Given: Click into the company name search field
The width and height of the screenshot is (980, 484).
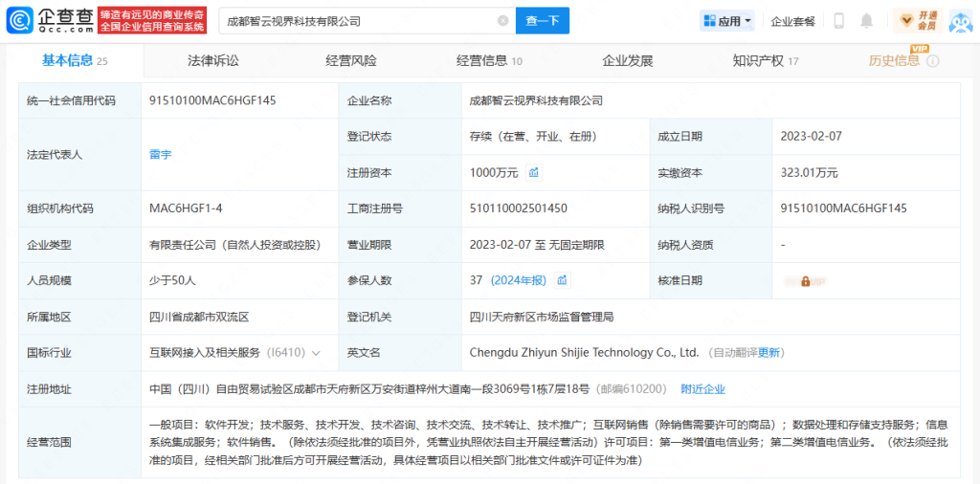Looking at the screenshot, I should [354, 20].
